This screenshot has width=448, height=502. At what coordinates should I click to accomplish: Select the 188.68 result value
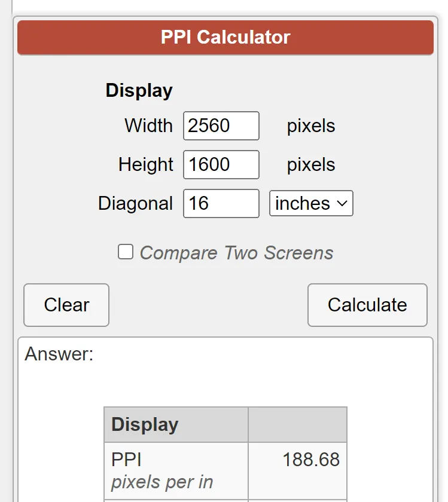coord(311,460)
